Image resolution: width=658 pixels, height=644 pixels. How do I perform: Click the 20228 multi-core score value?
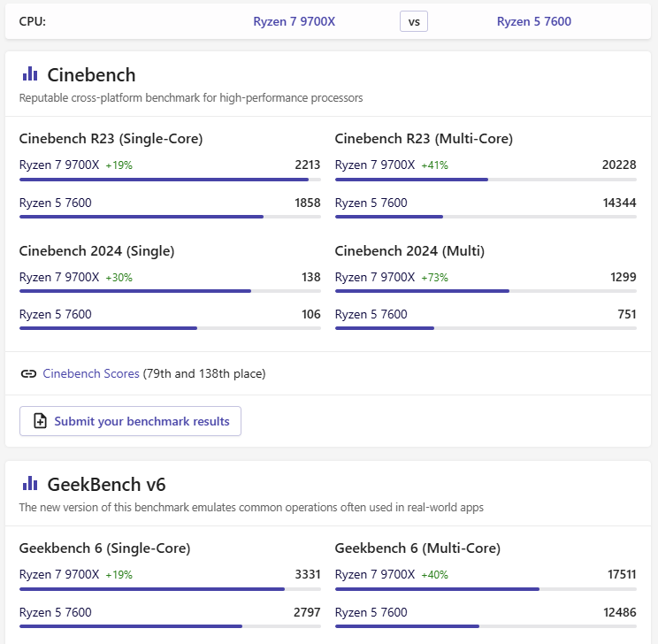tap(619, 165)
